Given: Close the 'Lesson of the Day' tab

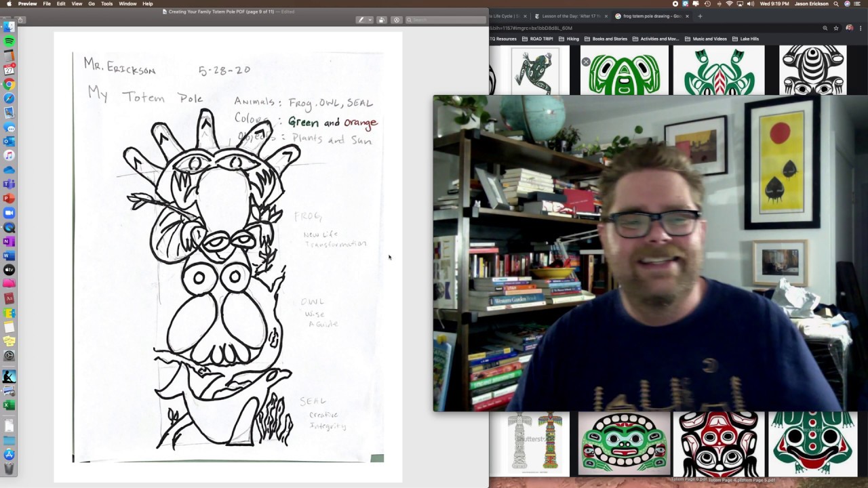Looking at the screenshot, I should tap(606, 16).
